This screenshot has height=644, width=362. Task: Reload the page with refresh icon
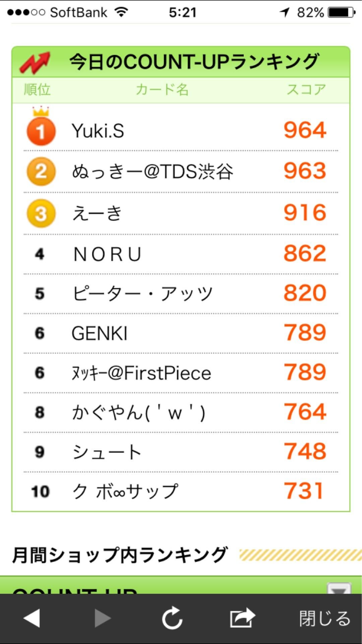172,618
